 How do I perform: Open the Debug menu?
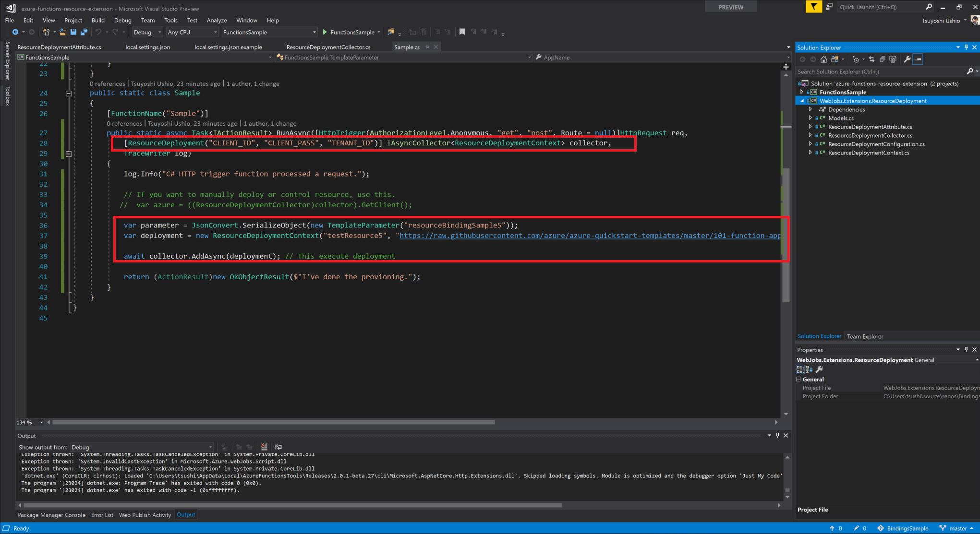tap(122, 20)
